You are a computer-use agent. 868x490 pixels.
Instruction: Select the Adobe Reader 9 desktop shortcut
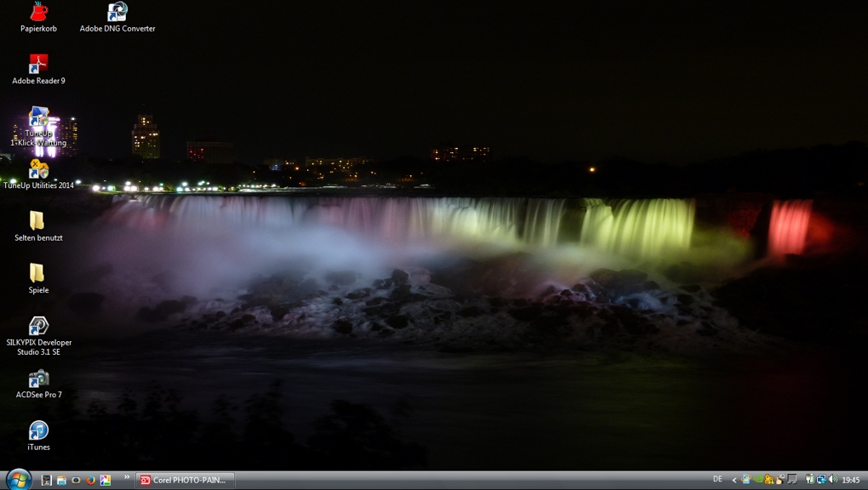click(39, 69)
